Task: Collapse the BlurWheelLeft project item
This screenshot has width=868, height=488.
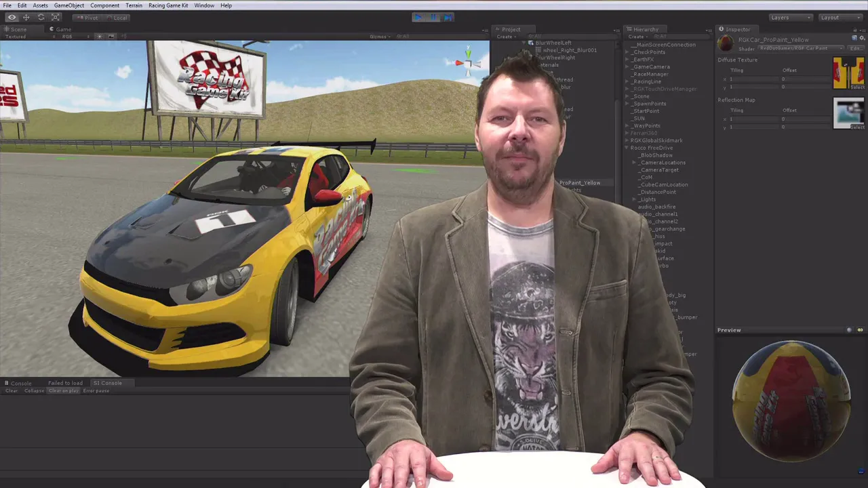Action: pyautogui.click(x=524, y=43)
